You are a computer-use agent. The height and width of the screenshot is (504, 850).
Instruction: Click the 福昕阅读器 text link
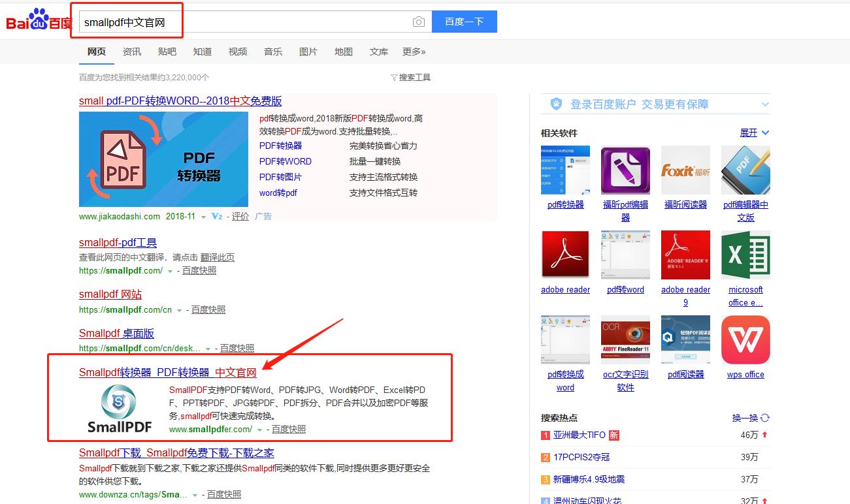(x=685, y=204)
